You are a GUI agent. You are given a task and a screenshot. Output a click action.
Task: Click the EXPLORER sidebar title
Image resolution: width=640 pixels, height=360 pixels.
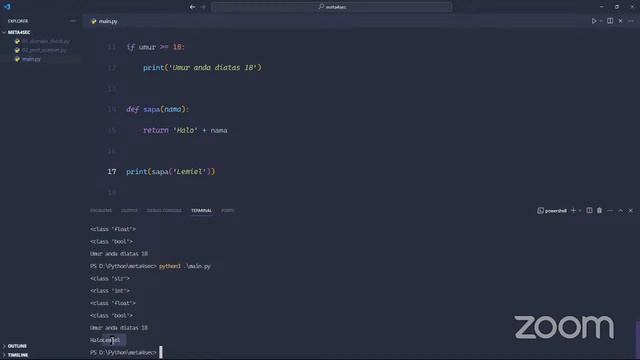18,21
